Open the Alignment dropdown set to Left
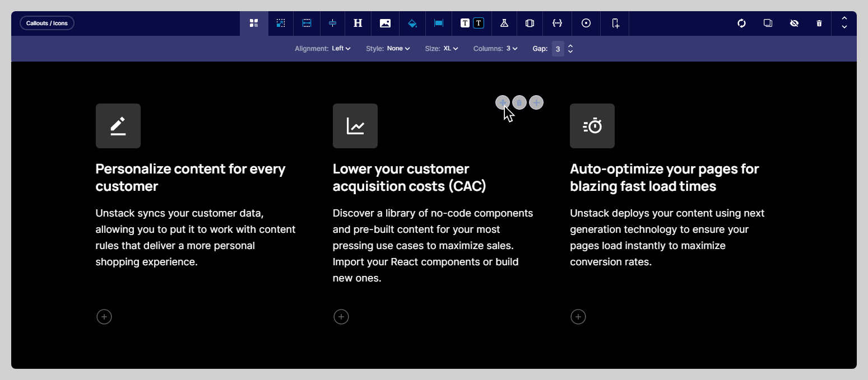Viewport: 868px width, 380px height. (341, 49)
